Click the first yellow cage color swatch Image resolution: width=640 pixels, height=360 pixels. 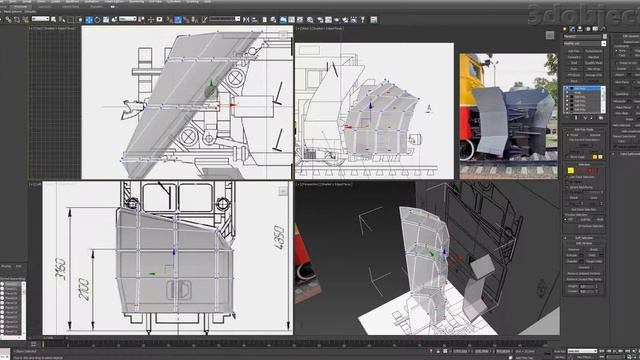point(595,157)
